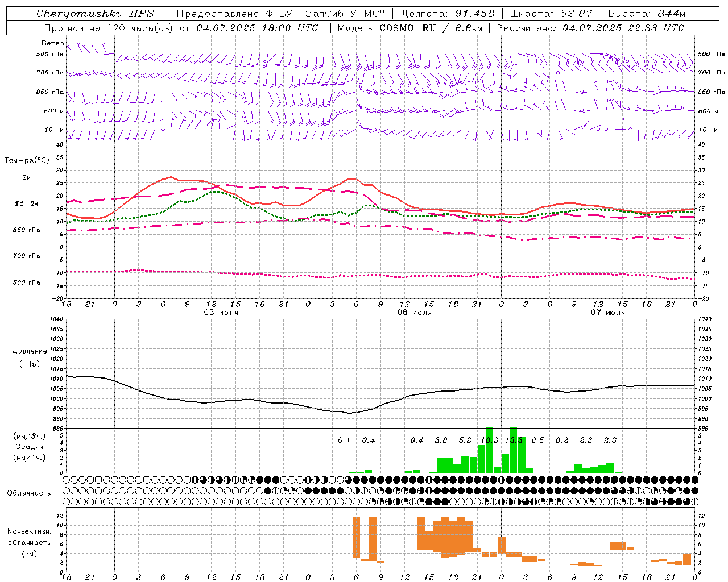This screenshot has height=582, width=728.
Task: Click the Тем-ра(°C) panel label
Action: [x=27, y=161]
